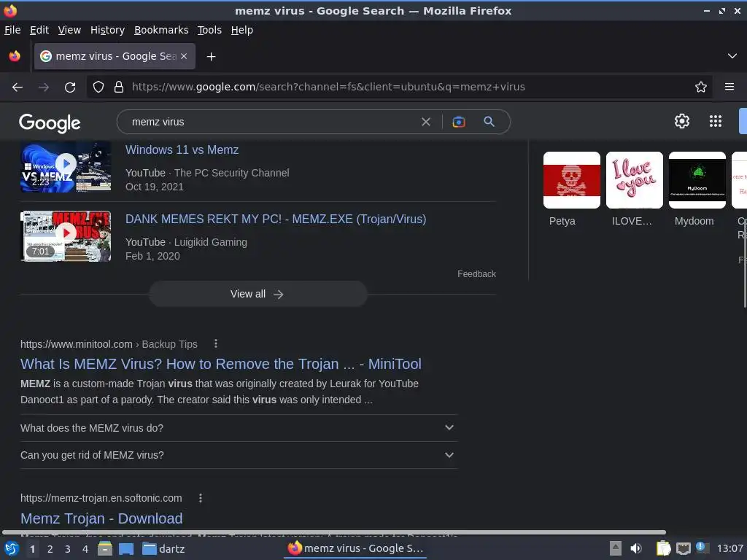Open the file manager taskbar launcher

click(x=105, y=548)
